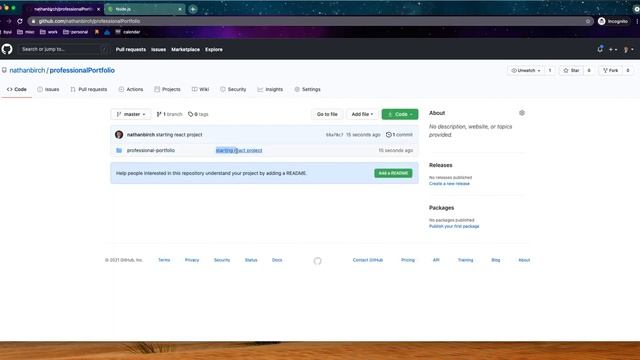This screenshot has height=360, width=640.
Task: Open the professional-portfolio folder
Action: [151, 150]
